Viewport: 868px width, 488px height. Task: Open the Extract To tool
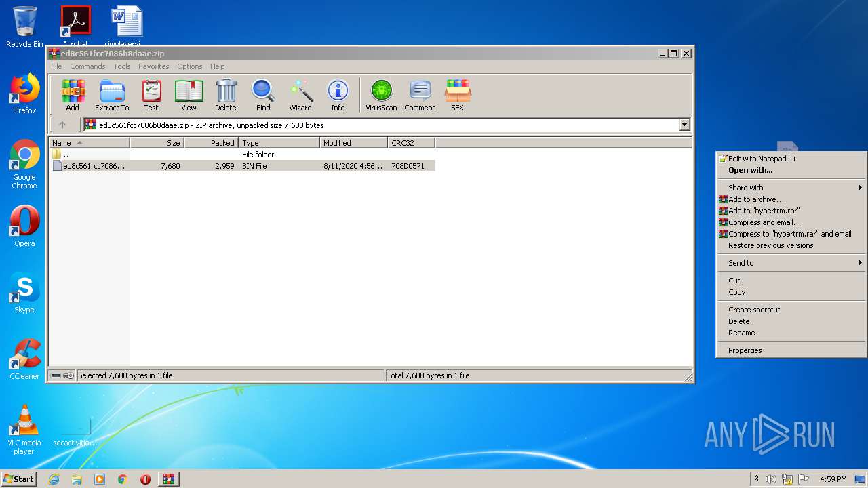112,95
